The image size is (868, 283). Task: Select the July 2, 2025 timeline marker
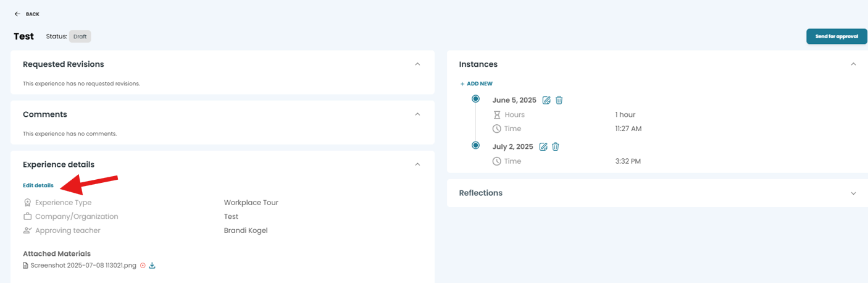(x=475, y=146)
